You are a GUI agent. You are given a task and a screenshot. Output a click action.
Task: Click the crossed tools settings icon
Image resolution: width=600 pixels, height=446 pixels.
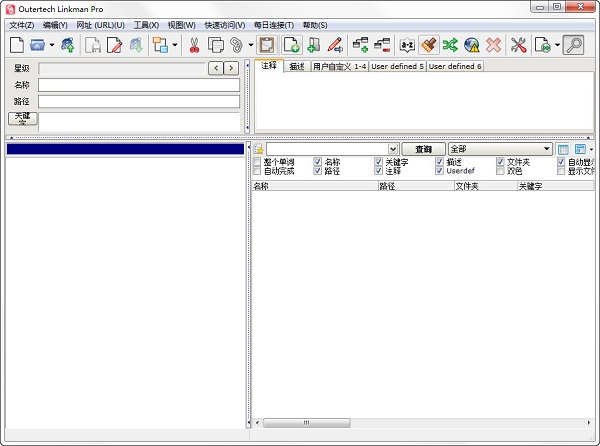(x=519, y=45)
